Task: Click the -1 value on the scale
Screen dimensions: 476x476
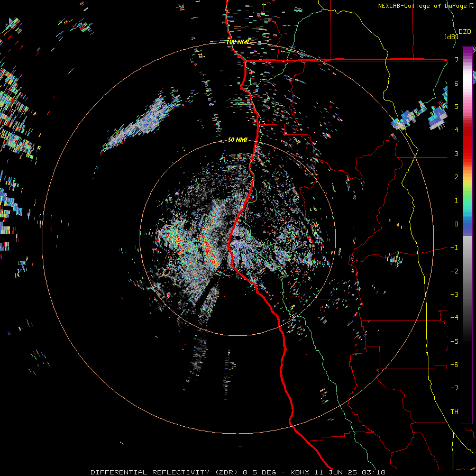Action: (454, 248)
